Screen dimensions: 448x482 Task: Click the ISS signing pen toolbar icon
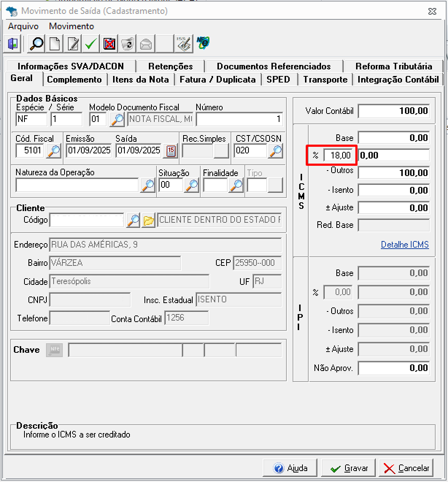(184, 44)
